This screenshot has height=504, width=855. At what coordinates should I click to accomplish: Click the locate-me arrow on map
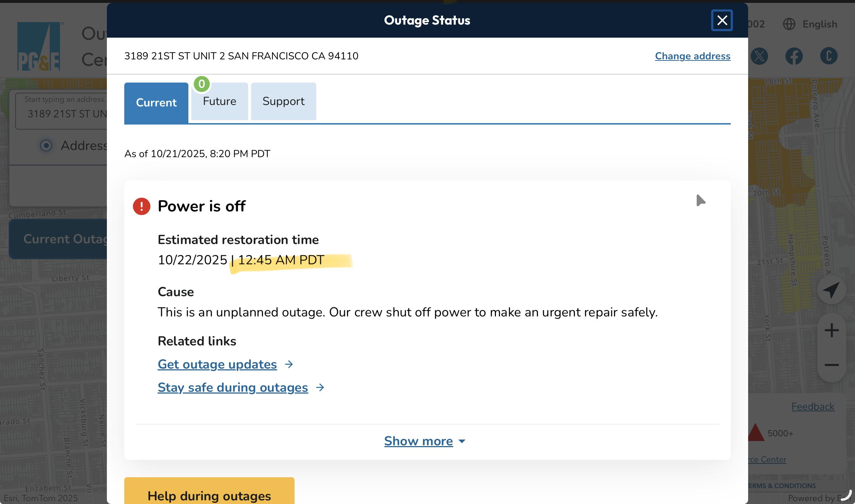pos(831,290)
